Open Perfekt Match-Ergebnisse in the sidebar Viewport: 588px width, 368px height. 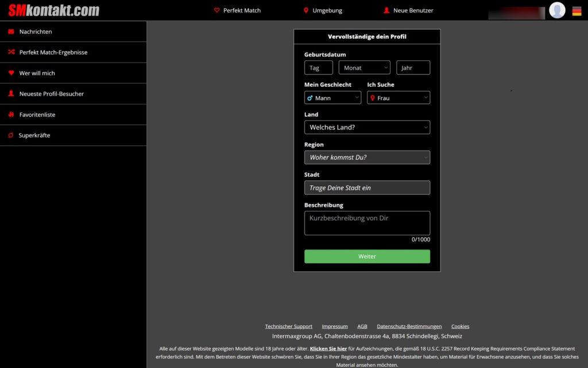[73, 52]
